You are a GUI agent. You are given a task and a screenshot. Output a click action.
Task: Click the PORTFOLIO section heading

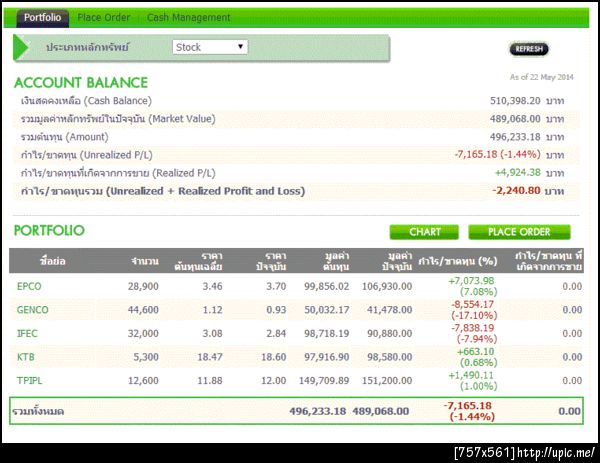coord(49,230)
